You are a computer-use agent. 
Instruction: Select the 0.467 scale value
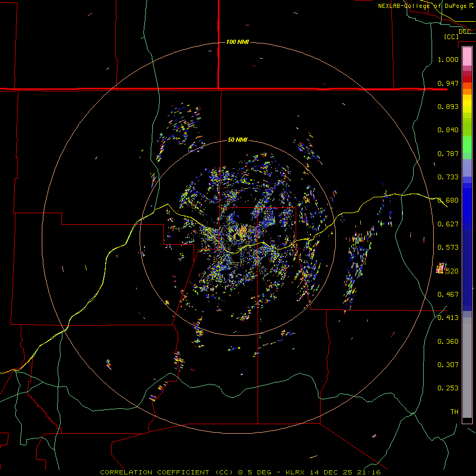tap(448, 295)
